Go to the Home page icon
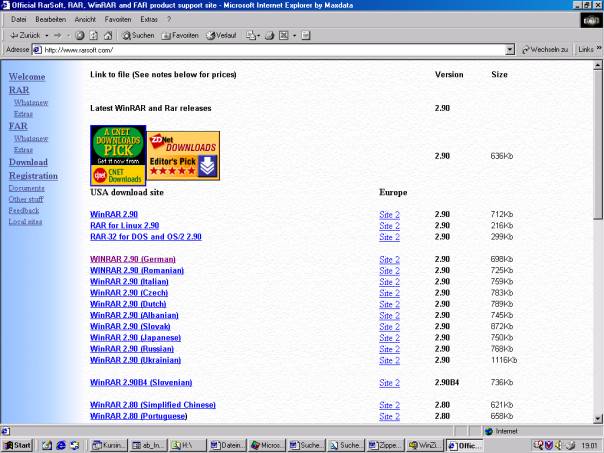The height and width of the screenshot is (453, 604). point(108,35)
